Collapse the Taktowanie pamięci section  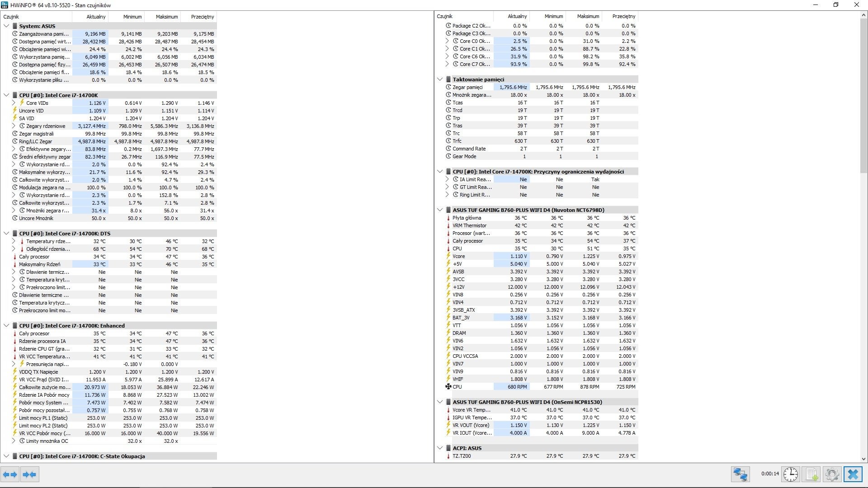tap(440, 80)
